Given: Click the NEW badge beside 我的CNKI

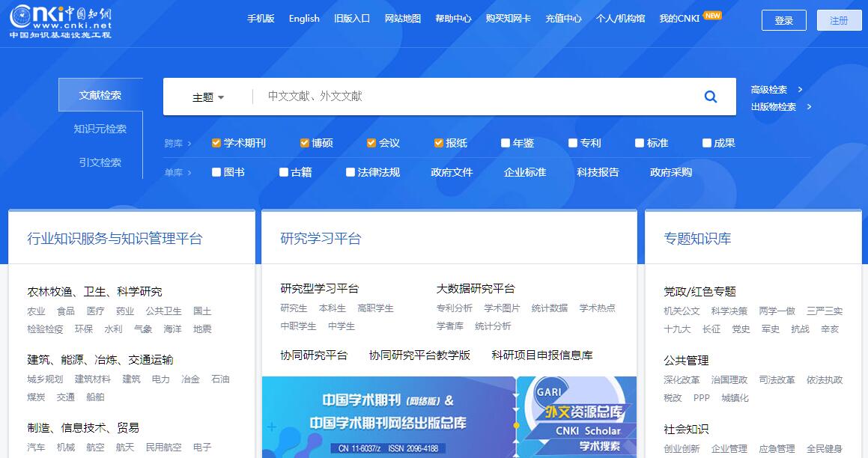Looking at the screenshot, I should point(712,15).
